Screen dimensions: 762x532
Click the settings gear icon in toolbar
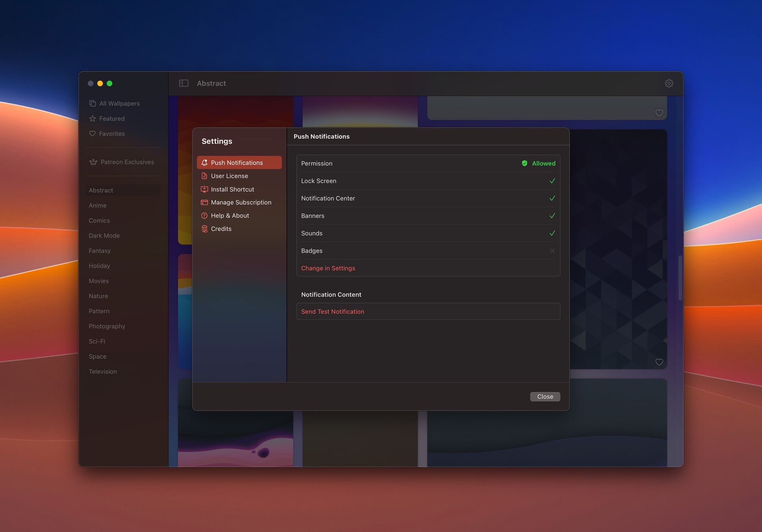pyautogui.click(x=669, y=83)
